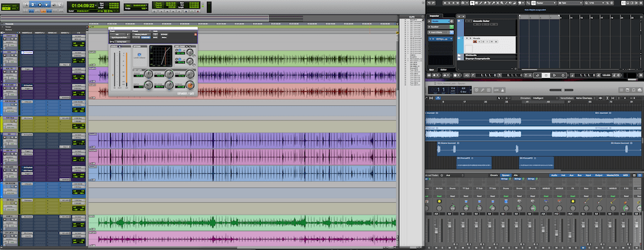Click Redo in the Cubase toolbar
644x250 pixels.
click(433, 3)
